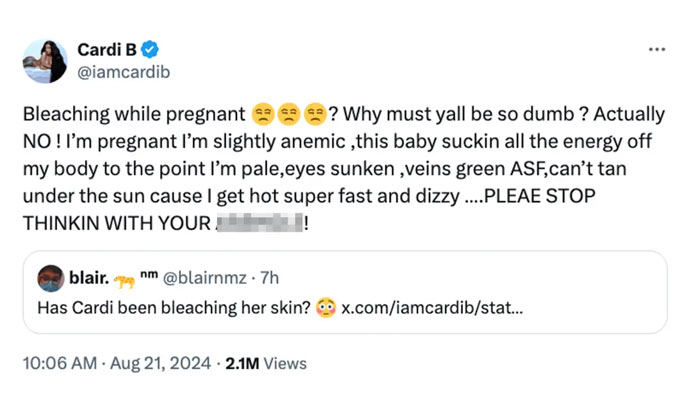Click the flushed face emoji
This screenshot has width=700, height=400.
pos(327,306)
